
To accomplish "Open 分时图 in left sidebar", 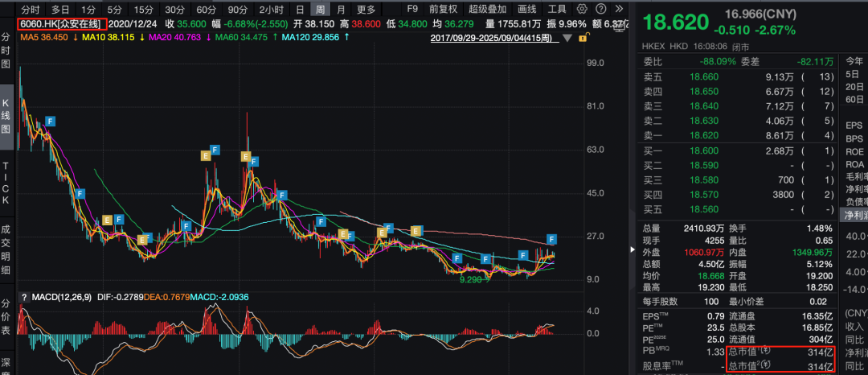I will [6, 52].
